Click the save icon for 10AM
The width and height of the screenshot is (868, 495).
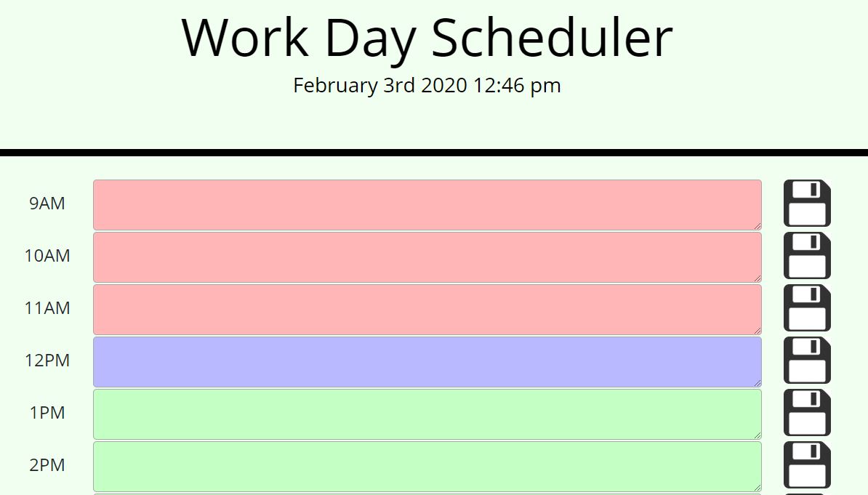807,256
